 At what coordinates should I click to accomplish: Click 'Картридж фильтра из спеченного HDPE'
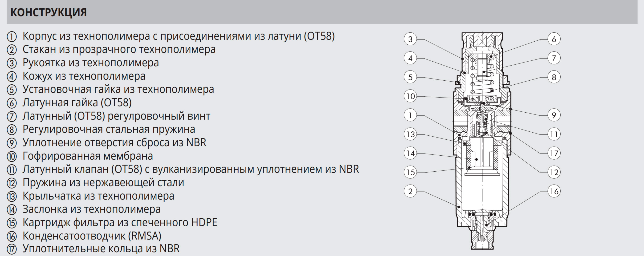(x=120, y=222)
